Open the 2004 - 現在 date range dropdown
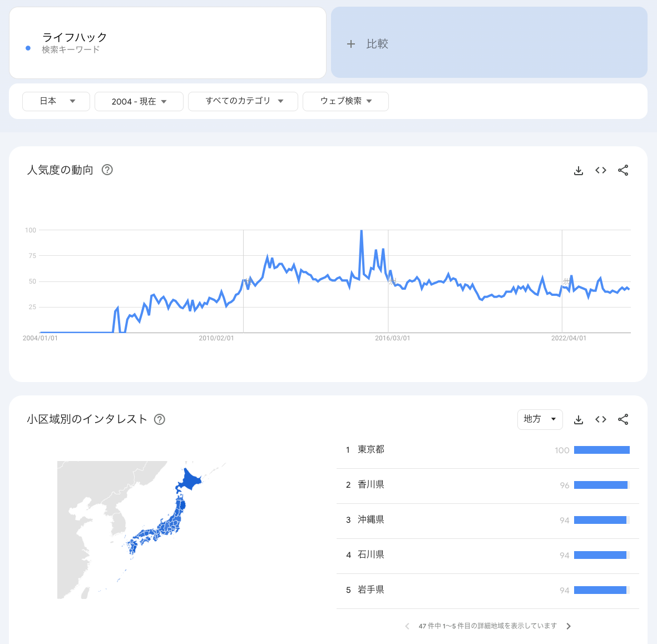657x644 pixels. pyautogui.click(x=139, y=101)
